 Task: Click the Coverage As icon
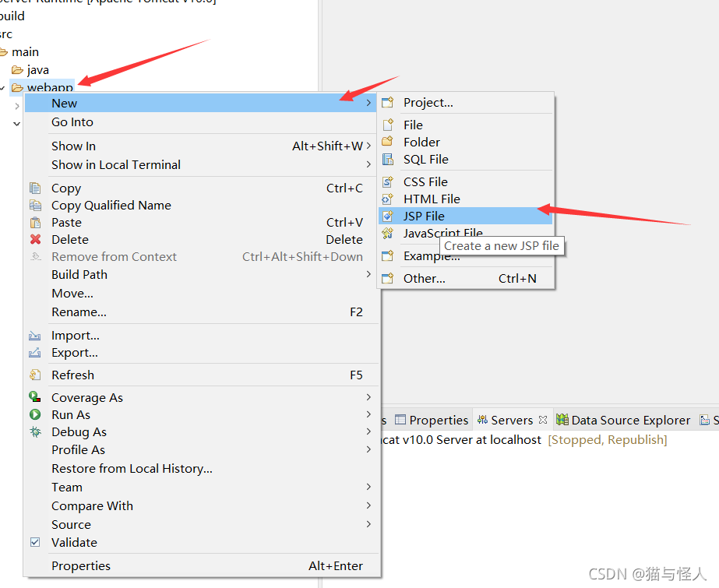point(35,397)
